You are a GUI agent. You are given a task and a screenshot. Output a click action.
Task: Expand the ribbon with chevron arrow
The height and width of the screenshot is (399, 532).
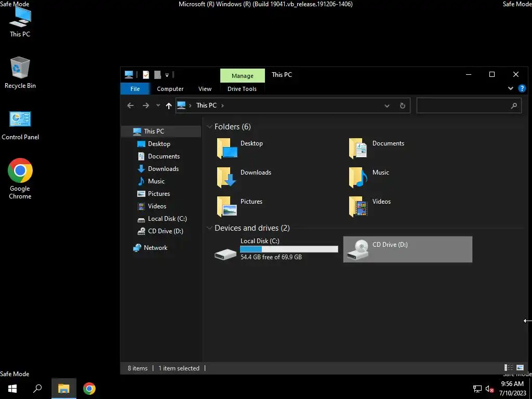(x=510, y=88)
